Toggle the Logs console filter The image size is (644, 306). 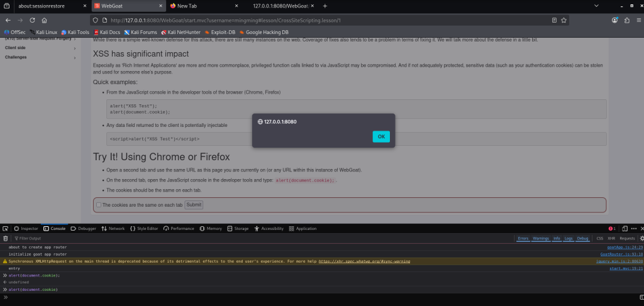pos(569,238)
